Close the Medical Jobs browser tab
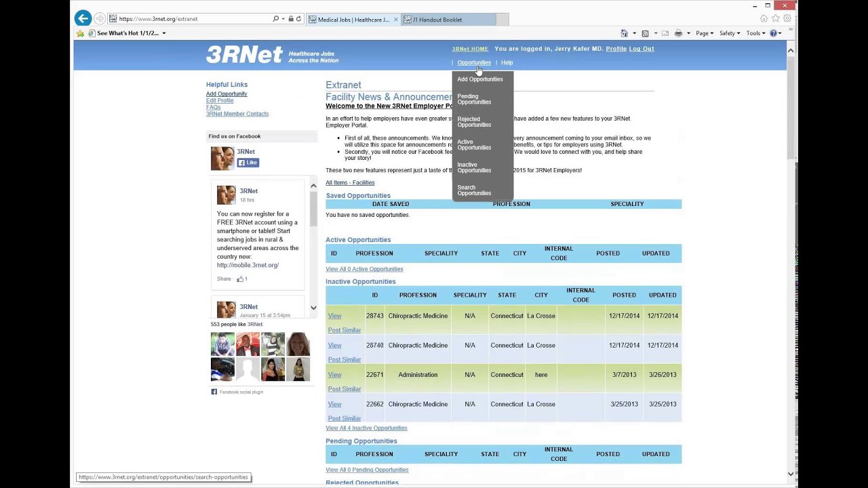The height and width of the screenshot is (488, 868). (x=396, y=20)
